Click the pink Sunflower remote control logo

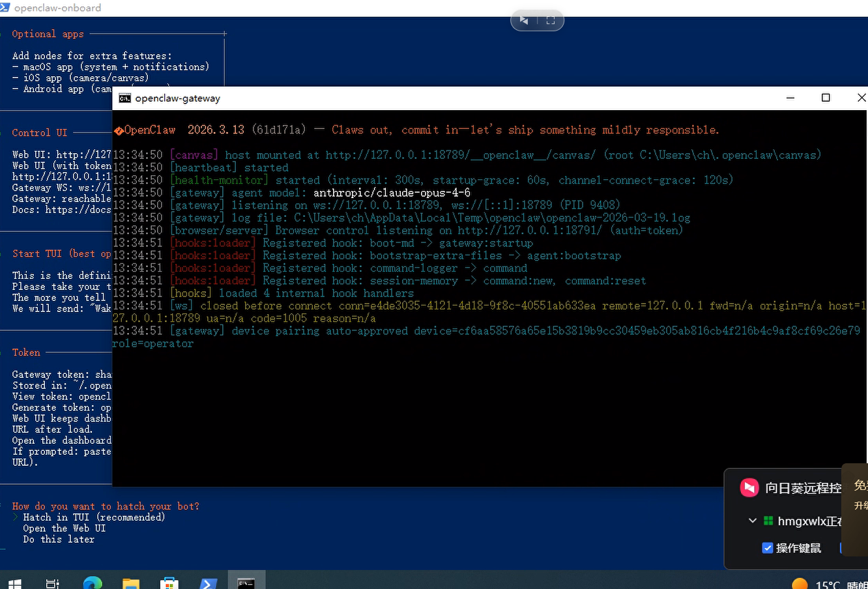(749, 487)
